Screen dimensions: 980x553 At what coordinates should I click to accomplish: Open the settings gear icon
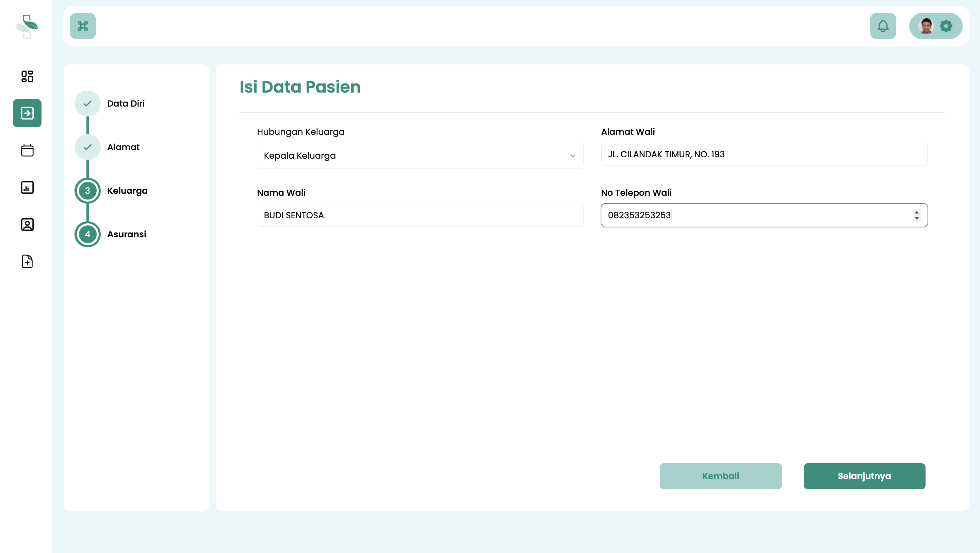[946, 26]
